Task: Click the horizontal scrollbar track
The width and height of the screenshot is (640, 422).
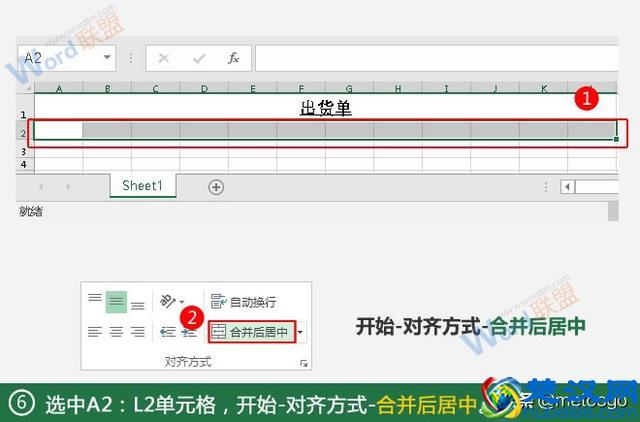Action: tap(597, 187)
